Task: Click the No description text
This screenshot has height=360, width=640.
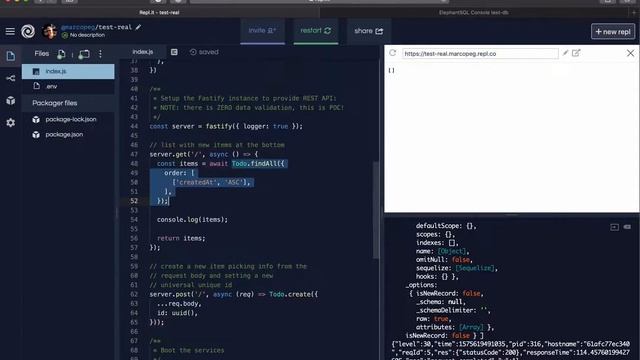Action: pyautogui.click(x=87, y=36)
